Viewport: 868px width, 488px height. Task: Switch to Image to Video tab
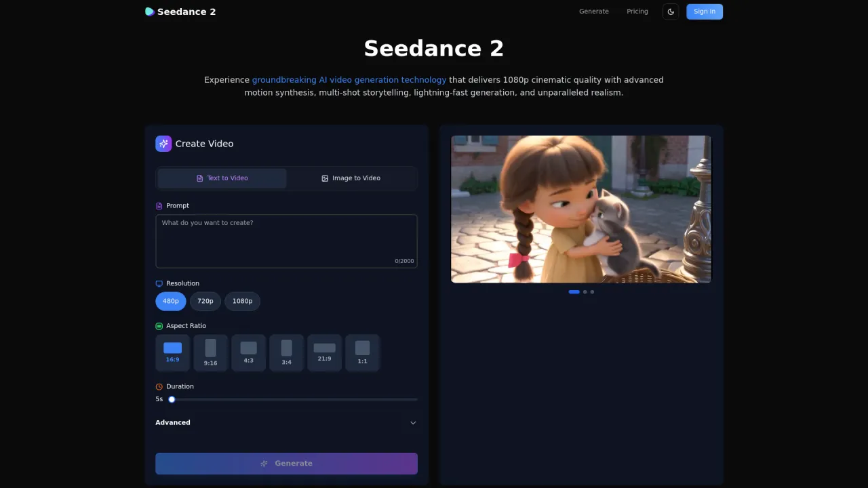pos(351,178)
